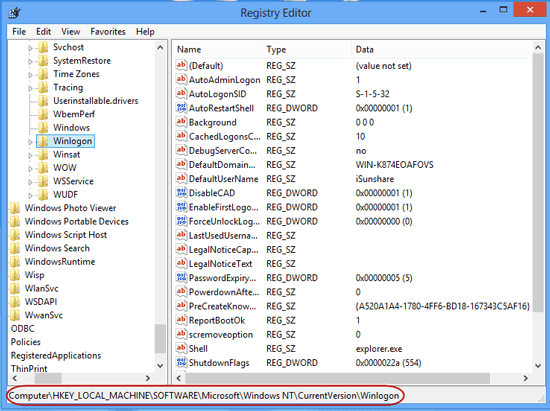Click the explorer.exe data cell
The height and width of the screenshot is (411, 550).
pyautogui.click(x=379, y=349)
